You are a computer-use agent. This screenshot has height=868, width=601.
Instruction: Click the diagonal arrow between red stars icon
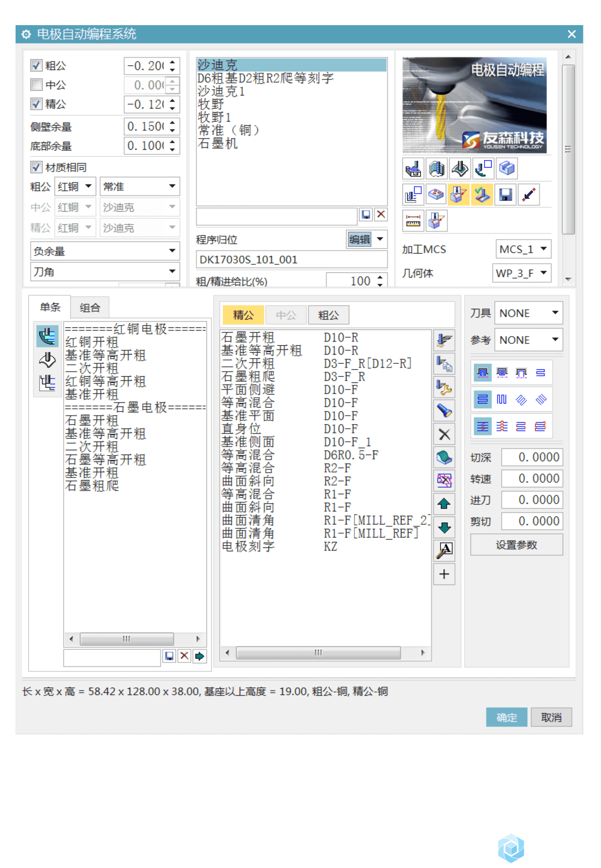point(529,195)
